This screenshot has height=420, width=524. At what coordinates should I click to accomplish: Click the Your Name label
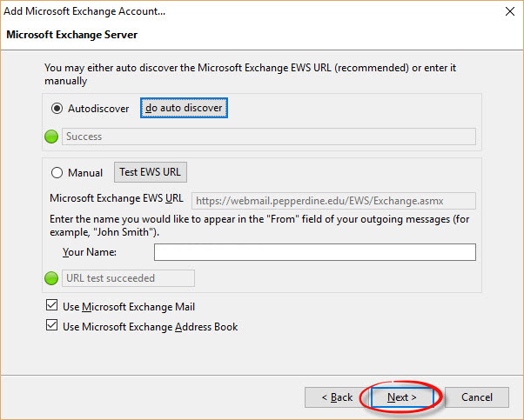(90, 252)
